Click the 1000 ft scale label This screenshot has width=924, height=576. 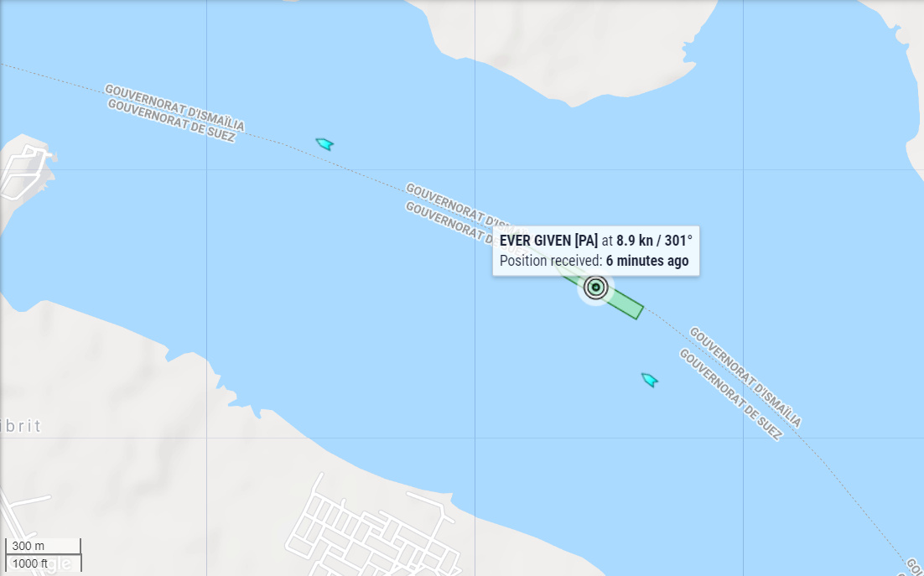click(x=30, y=563)
